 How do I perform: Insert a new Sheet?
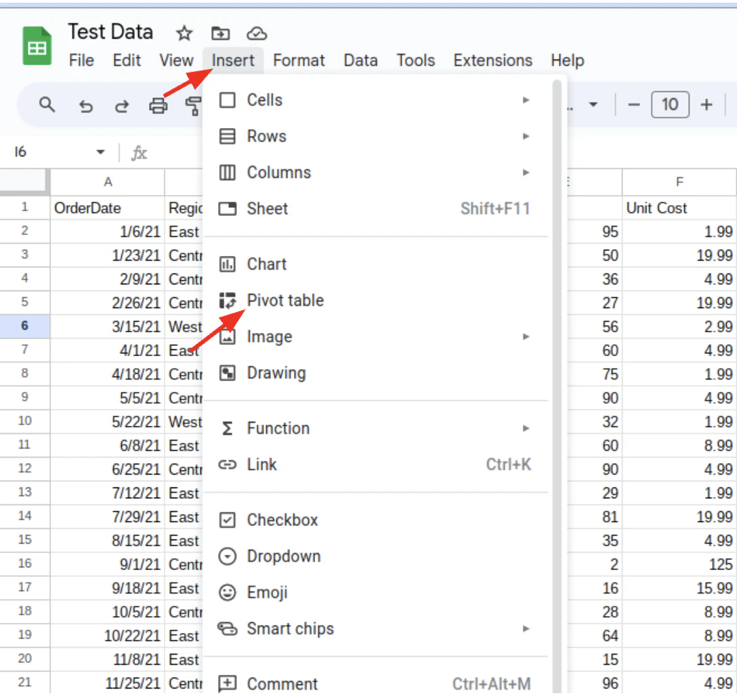coord(376,209)
